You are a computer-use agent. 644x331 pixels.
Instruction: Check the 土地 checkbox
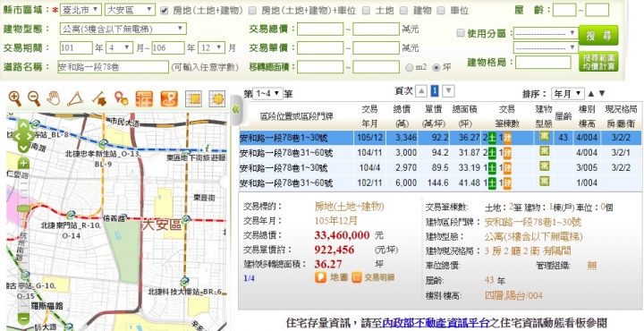coord(367,11)
